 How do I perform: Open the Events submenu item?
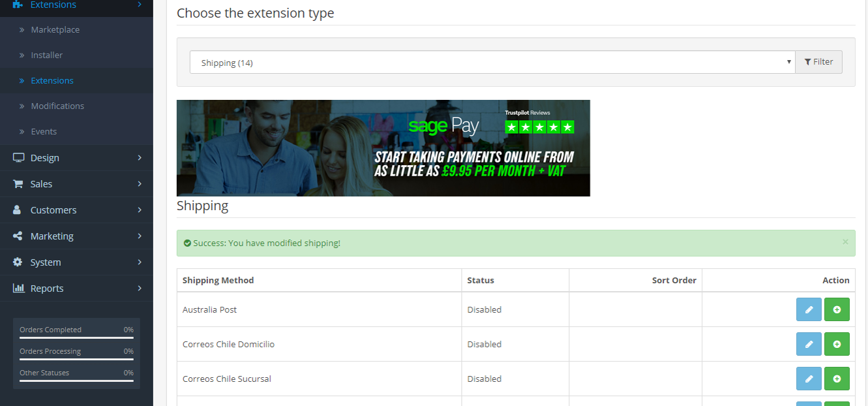(x=76, y=132)
